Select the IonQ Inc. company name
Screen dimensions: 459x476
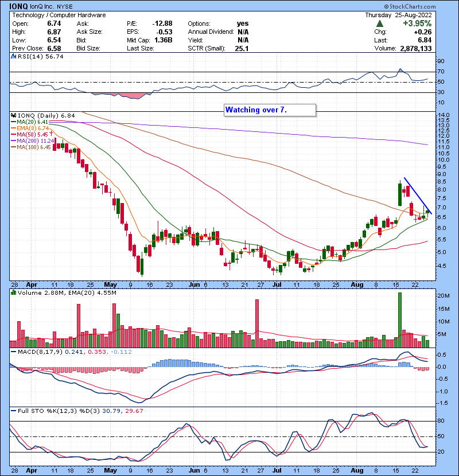42,6
